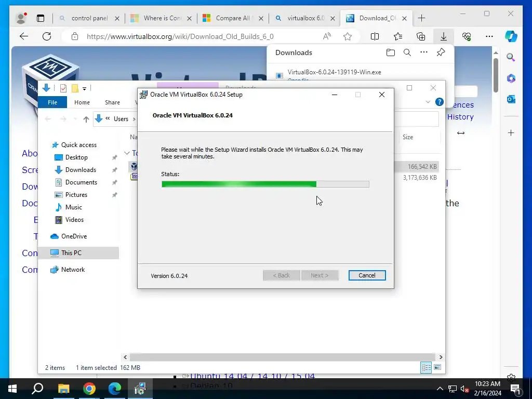This screenshot has width=532, height=399.
Task: Select Quick access in navigation pane
Action: pos(79,145)
